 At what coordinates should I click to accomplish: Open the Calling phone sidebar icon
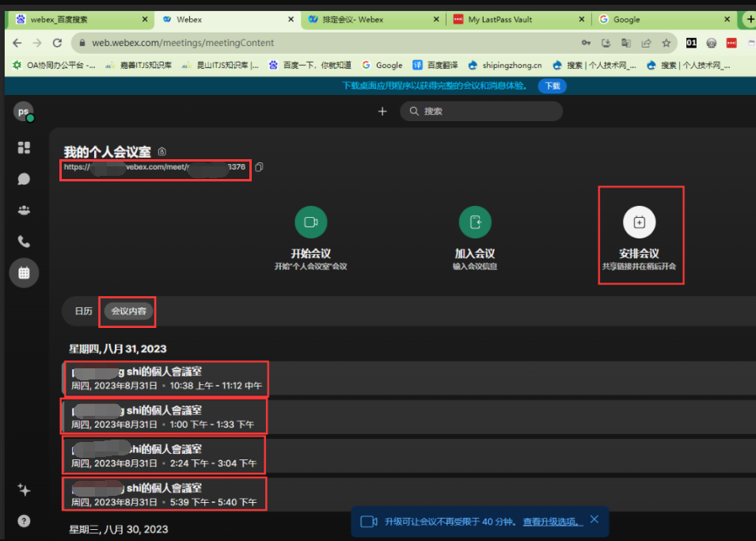tap(24, 242)
